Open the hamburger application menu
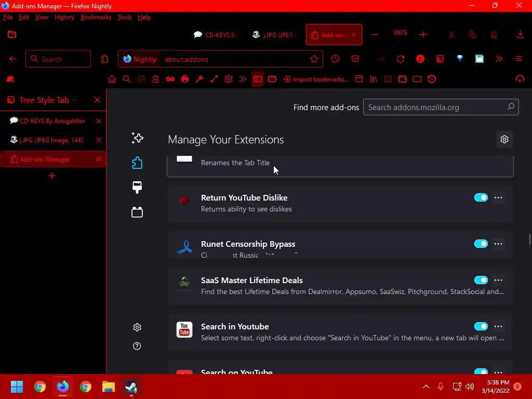Viewport: 532px width, 399px height. coord(519,59)
